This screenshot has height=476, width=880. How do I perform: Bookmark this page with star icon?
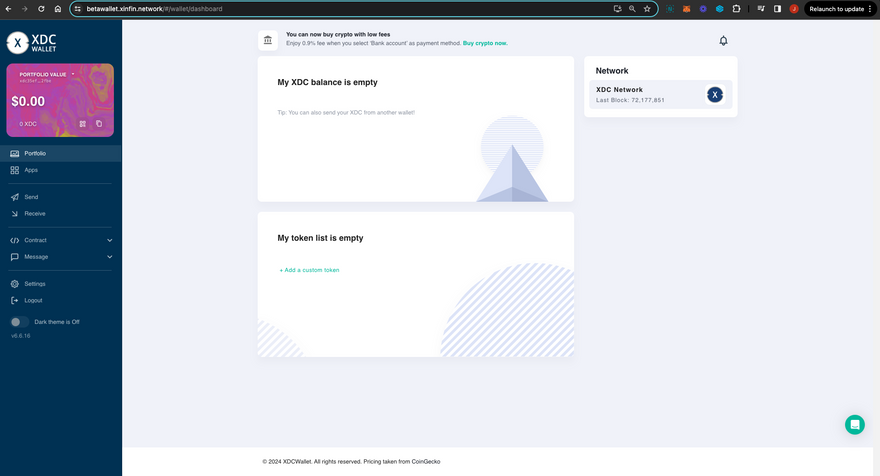pyautogui.click(x=647, y=9)
